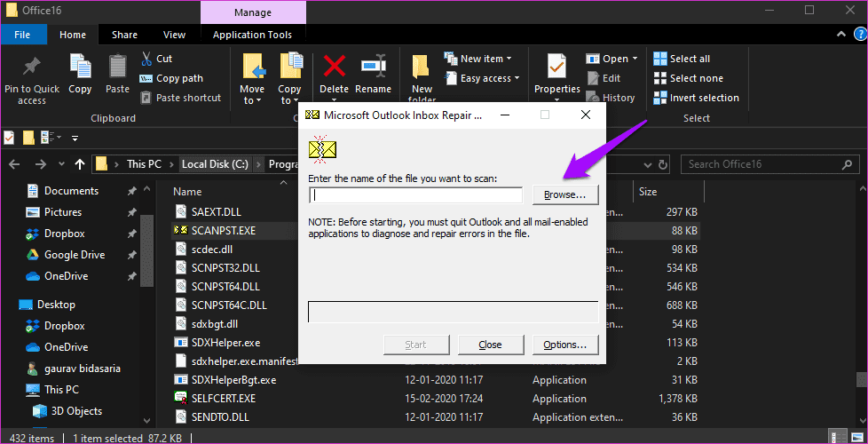The width and height of the screenshot is (868, 444).
Task: Click the Browse... button
Action: pos(565,194)
